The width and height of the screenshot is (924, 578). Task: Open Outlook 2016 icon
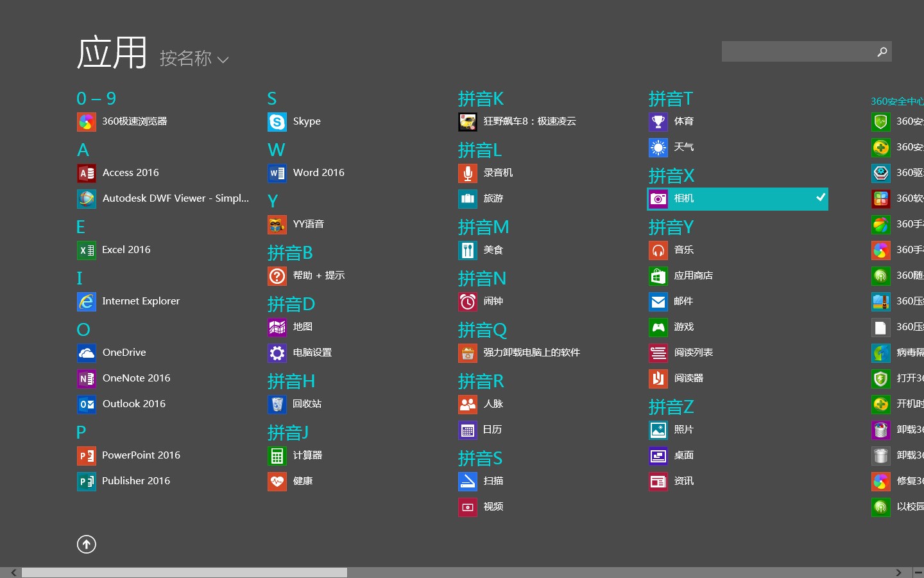point(87,404)
